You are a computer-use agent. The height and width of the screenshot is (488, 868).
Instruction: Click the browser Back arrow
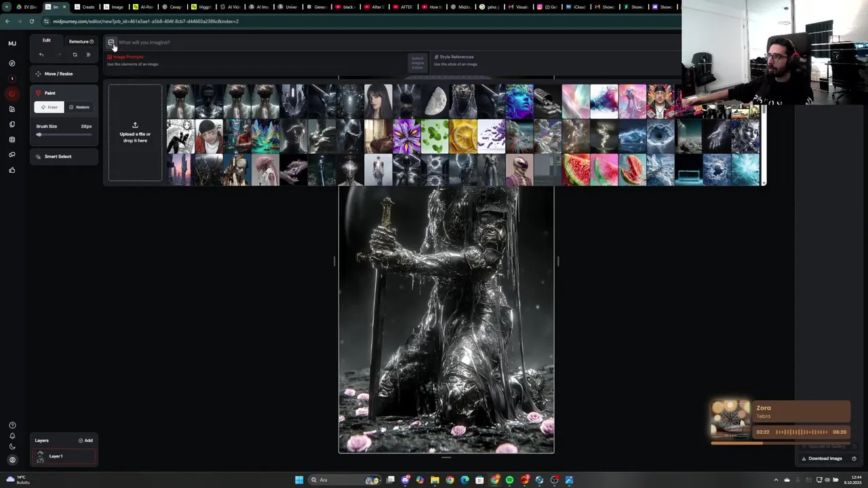point(7,21)
